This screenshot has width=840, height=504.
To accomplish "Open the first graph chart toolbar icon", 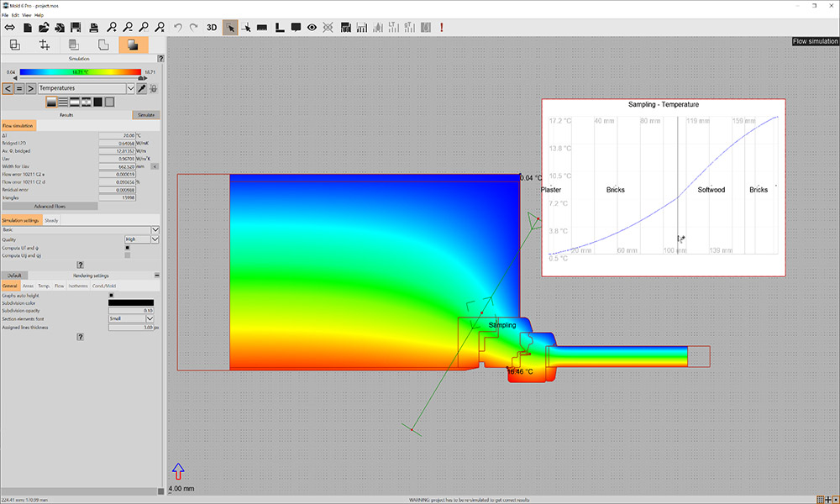I will [x=345, y=28].
